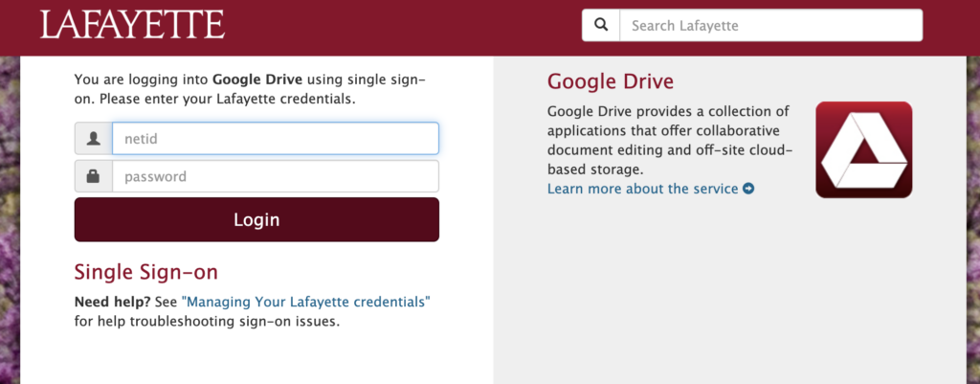Click the bold "Google Drive" text in the login instructions
Screen dimensions: 980x384
257,80
